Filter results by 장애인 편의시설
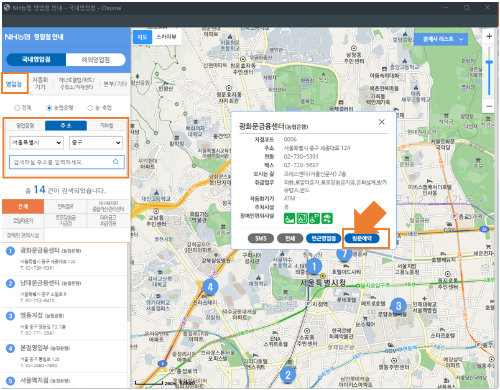Image resolution: width=500 pixels, height=390 pixels. [x=23, y=235]
